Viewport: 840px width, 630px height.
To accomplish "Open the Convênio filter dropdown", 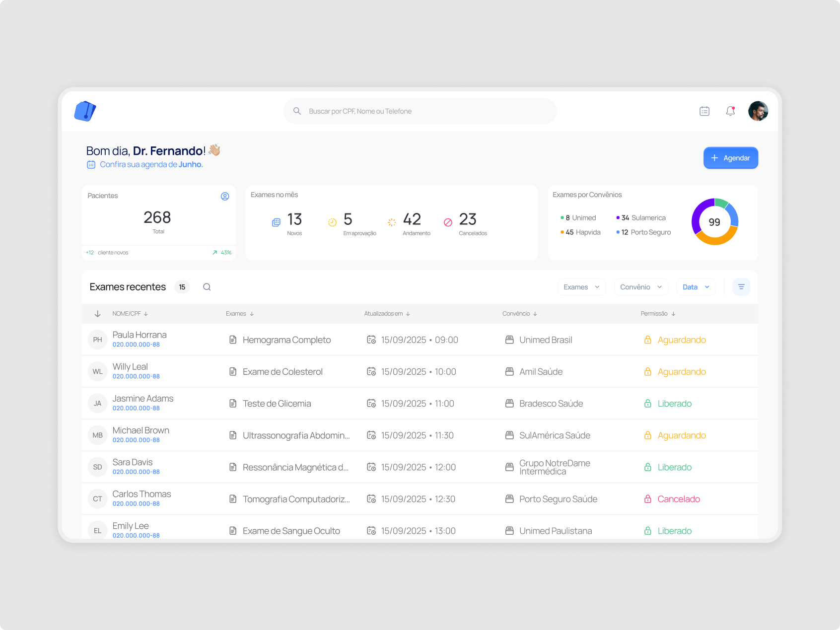I will pos(641,287).
